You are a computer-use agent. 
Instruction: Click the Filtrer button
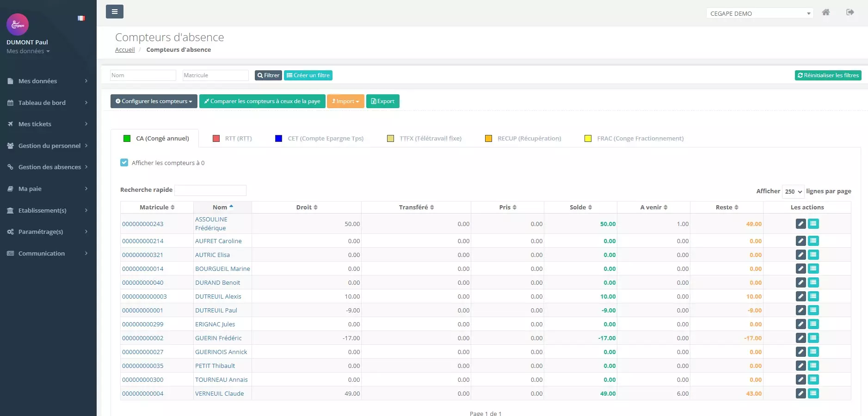click(268, 75)
